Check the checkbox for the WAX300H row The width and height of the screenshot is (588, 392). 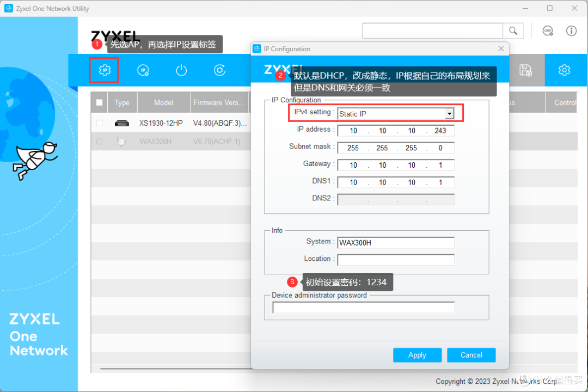(99, 141)
